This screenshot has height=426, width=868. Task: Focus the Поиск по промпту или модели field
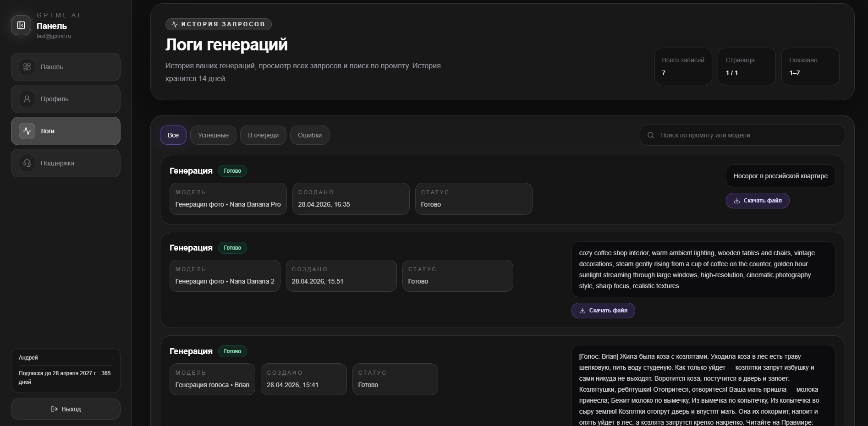pos(742,135)
